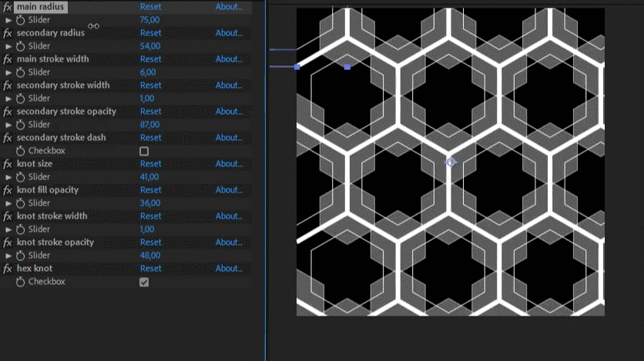Expand the secondary stroke opacity Slider arrow
The width and height of the screenshot is (644, 361).
coord(8,125)
